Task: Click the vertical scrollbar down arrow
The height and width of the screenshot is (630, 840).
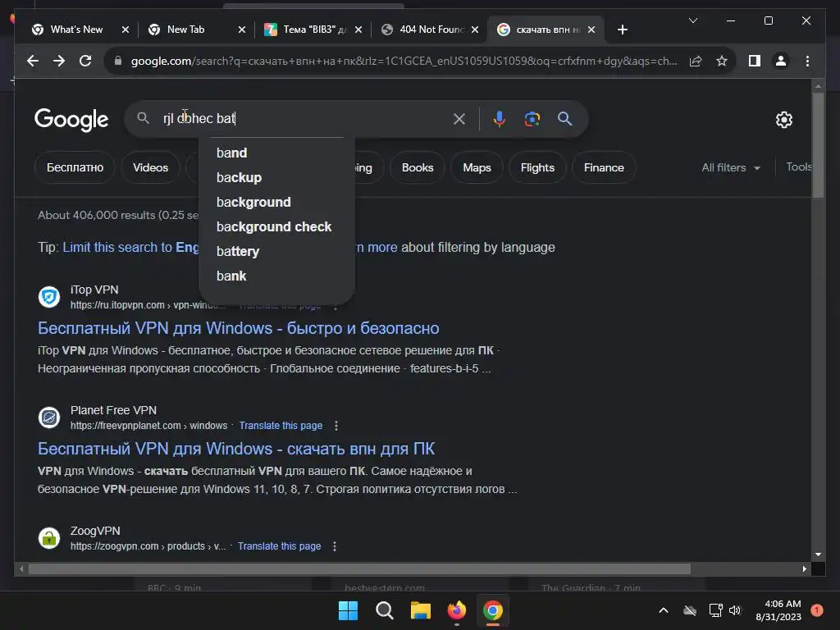Action: coord(818,555)
